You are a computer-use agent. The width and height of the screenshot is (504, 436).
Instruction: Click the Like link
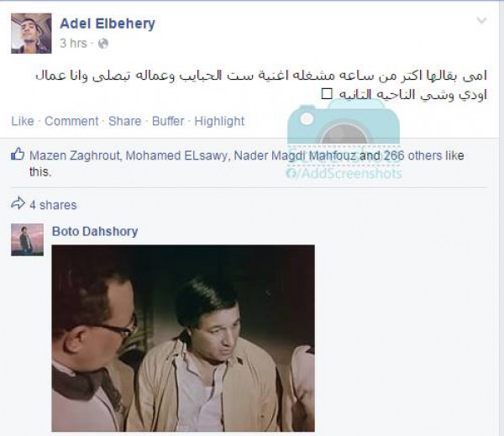[23, 121]
